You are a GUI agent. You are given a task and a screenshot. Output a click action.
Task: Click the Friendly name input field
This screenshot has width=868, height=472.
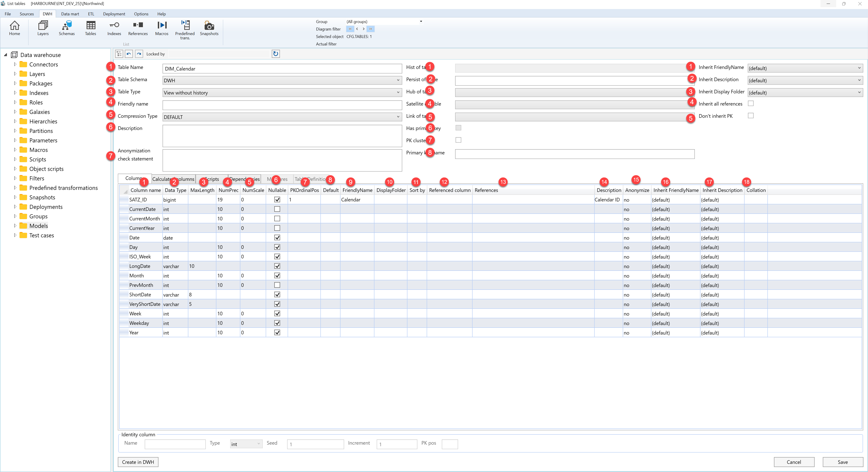pyautogui.click(x=282, y=105)
